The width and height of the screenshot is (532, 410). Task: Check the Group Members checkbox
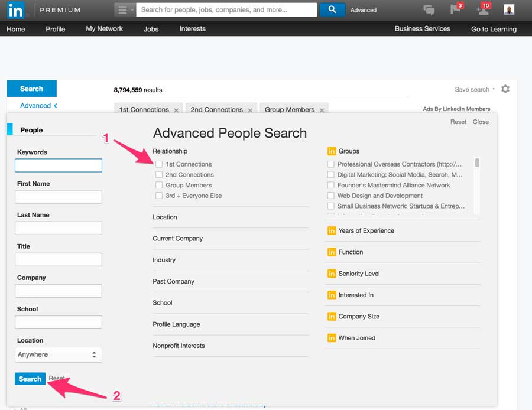(159, 185)
